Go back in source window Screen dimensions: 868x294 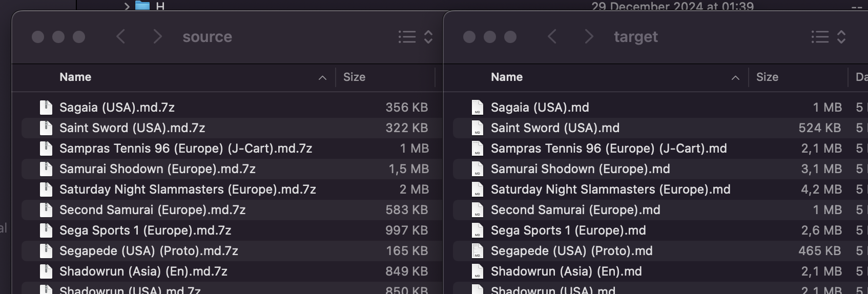[121, 37]
